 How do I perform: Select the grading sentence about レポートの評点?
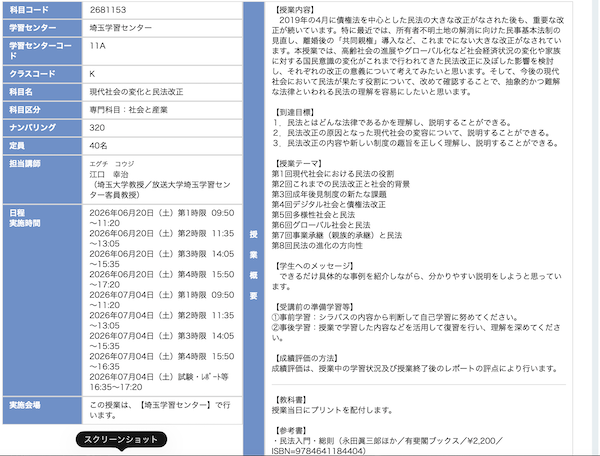(x=414, y=368)
